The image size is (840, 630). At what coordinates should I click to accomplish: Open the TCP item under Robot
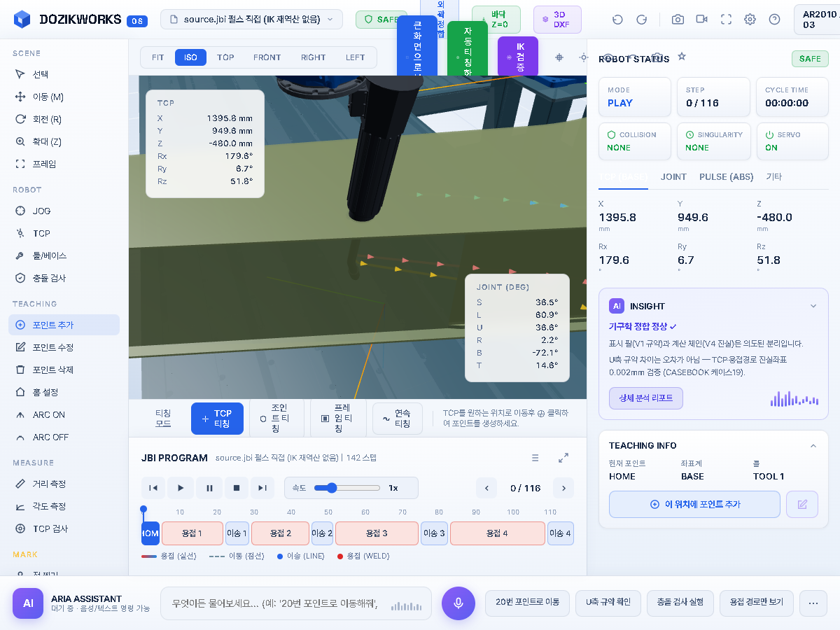[x=64, y=233]
